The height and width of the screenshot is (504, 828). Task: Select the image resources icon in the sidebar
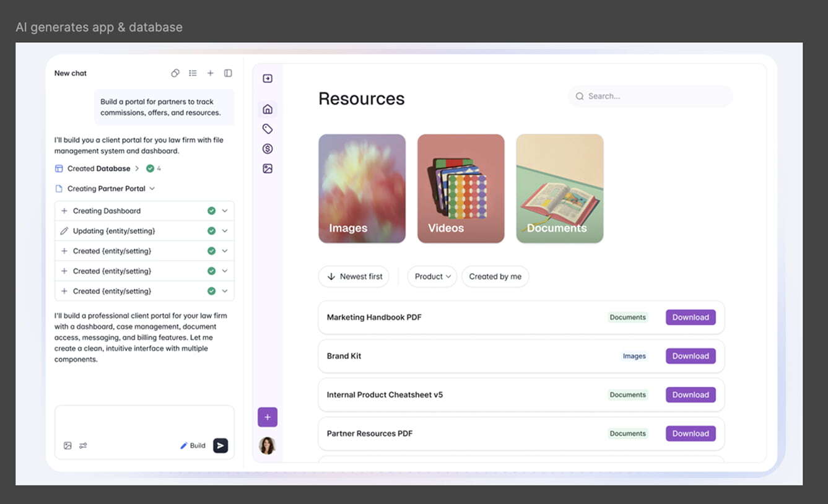click(x=268, y=168)
